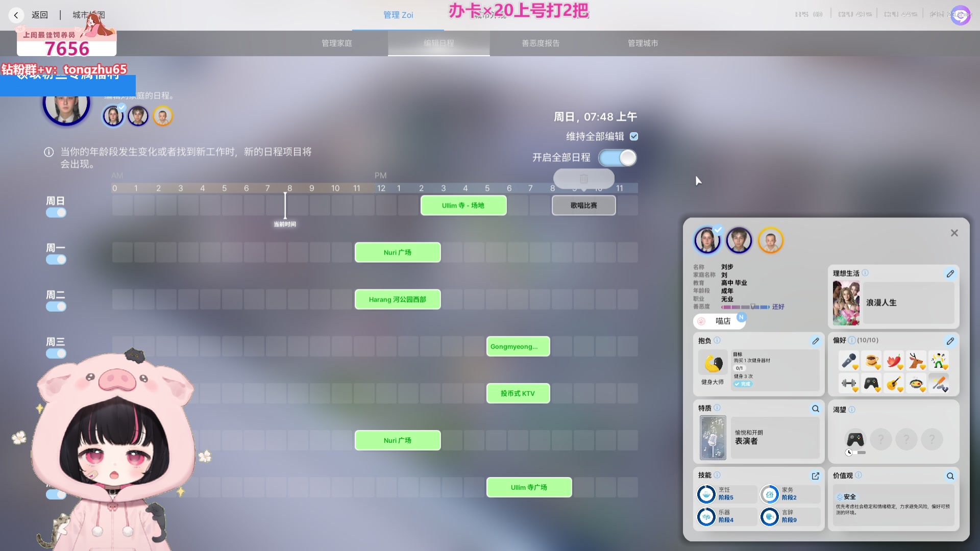Click the 乐器 skill ring icon
The width and height of the screenshot is (980, 551).
click(706, 516)
